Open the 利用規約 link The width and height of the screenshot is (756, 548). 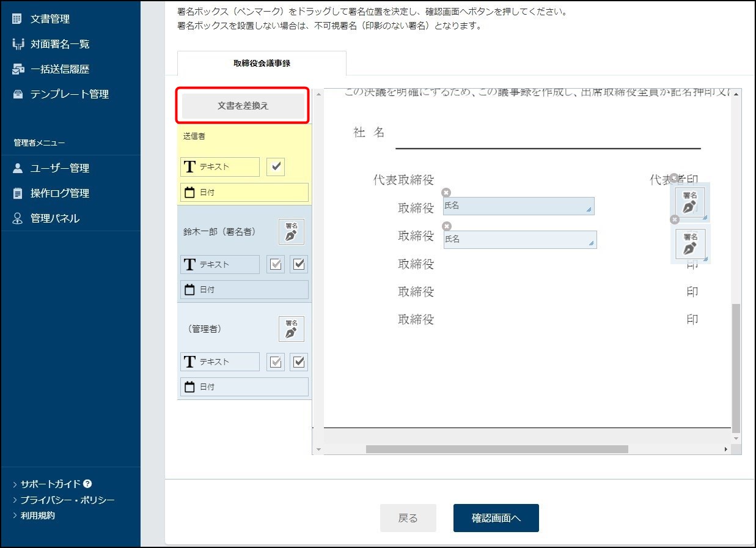(x=38, y=516)
